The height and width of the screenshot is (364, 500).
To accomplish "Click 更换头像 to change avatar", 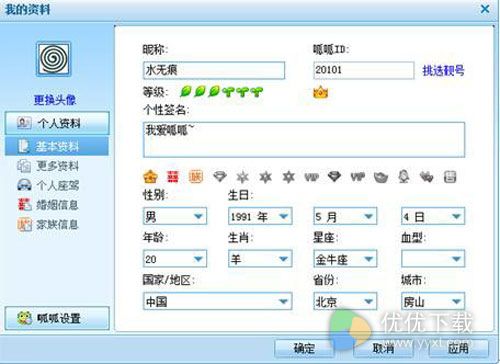I will tap(55, 100).
